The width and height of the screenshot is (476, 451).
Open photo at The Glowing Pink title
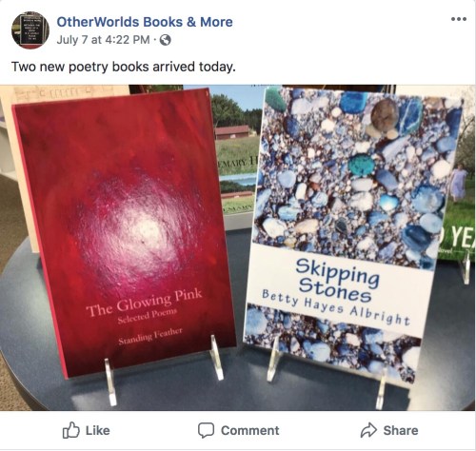(144, 302)
